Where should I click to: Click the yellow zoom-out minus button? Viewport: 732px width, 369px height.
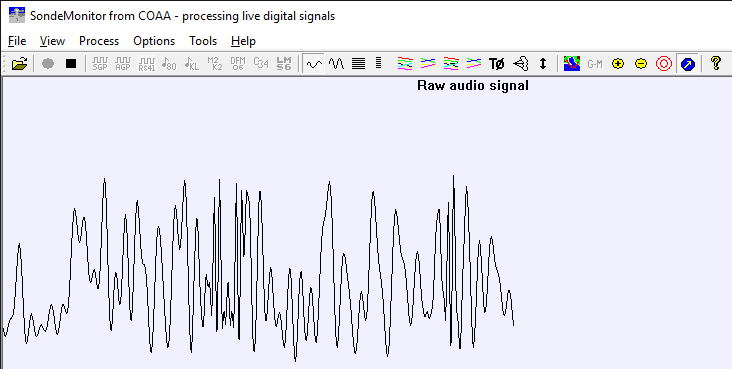click(x=641, y=64)
